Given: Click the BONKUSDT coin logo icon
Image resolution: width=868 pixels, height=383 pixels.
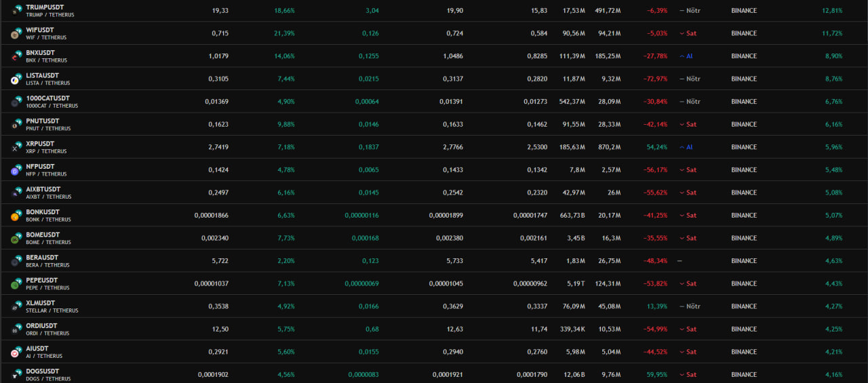Looking at the screenshot, I should (x=16, y=216).
